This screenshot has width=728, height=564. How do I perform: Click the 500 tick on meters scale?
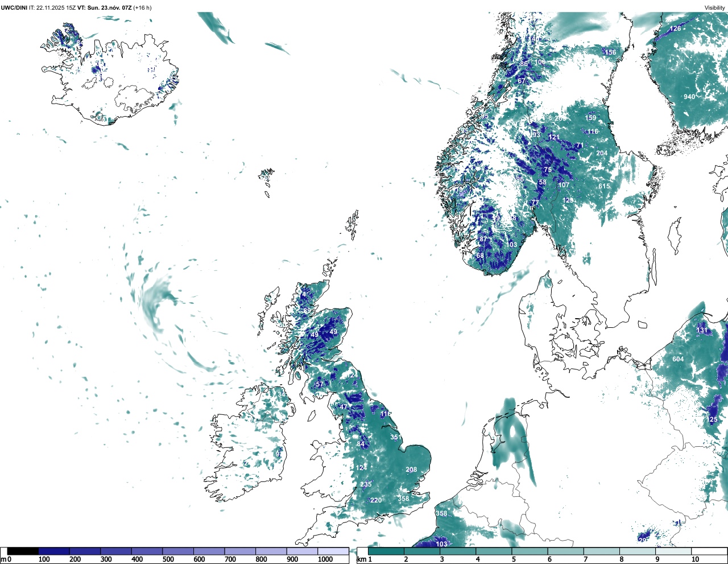168,559
